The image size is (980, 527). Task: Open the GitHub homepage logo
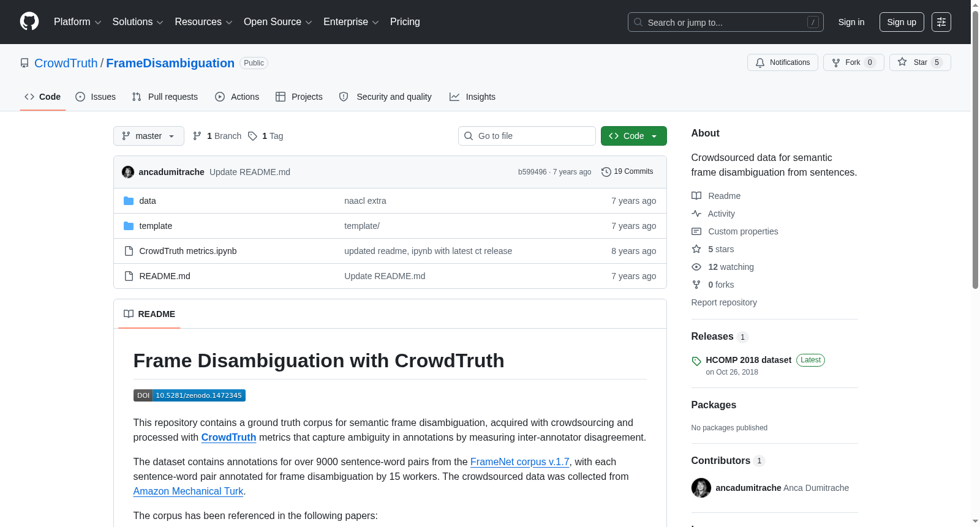click(x=29, y=22)
